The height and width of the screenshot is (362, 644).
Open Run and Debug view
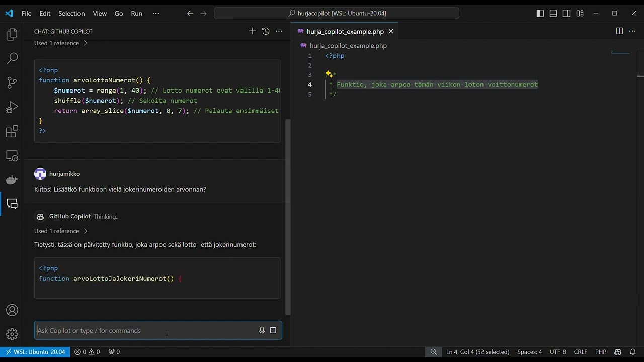[x=12, y=107]
